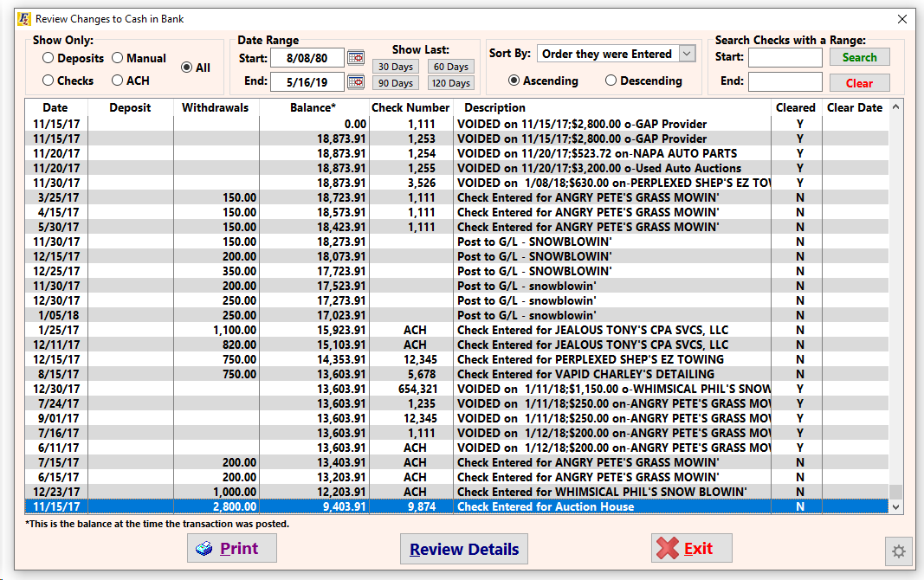Click the Date Range End field

click(x=307, y=82)
